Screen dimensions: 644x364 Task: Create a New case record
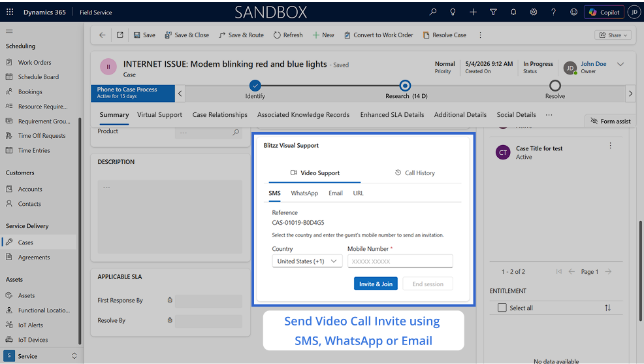click(x=323, y=35)
